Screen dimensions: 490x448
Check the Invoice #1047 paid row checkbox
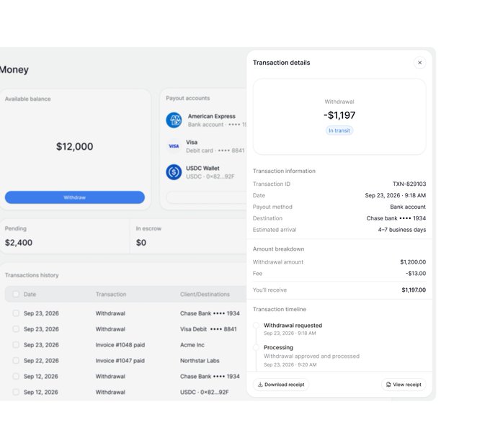(x=16, y=361)
